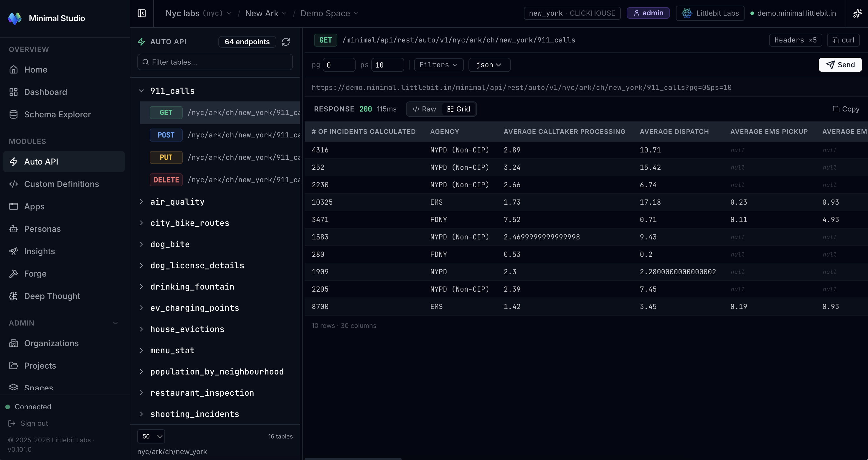Collapse the sidebar with the panel icon
This screenshot has width=868, height=460.
[x=141, y=13]
